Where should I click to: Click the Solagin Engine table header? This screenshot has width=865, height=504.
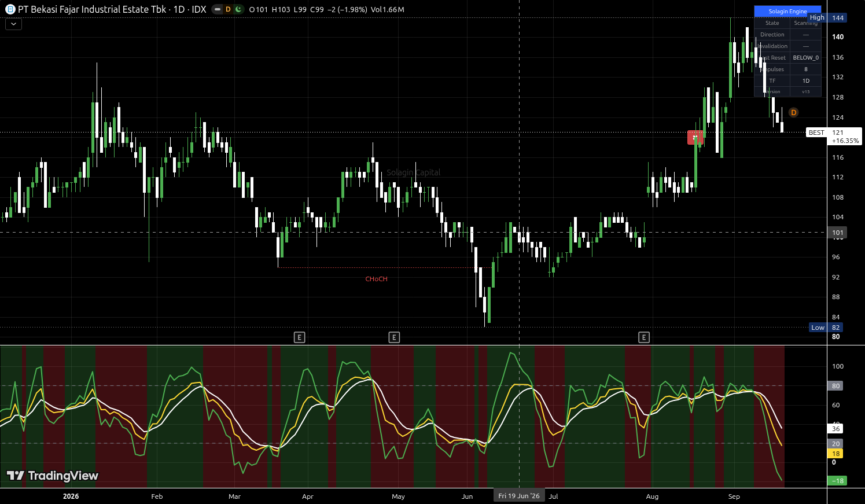787,11
